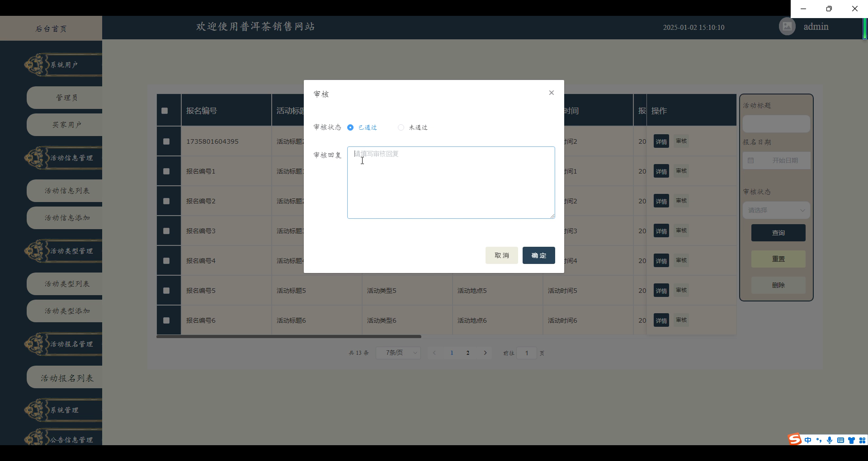Click 审核 button in row 1735801604395
868x461 pixels.
681,141
